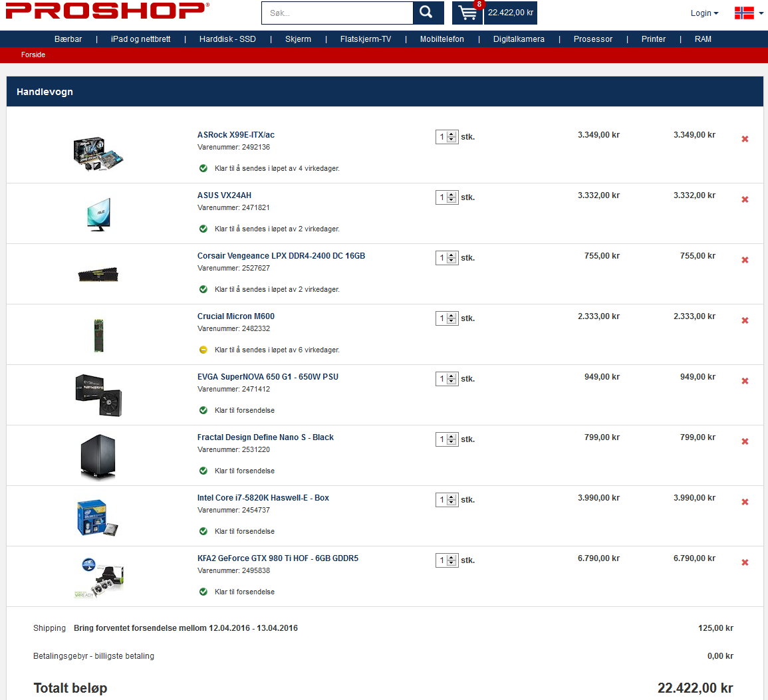Click yellow stock status icon for Crucial M600
The width and height of the screenshot is (768, 700).
[x=203, y=350]
